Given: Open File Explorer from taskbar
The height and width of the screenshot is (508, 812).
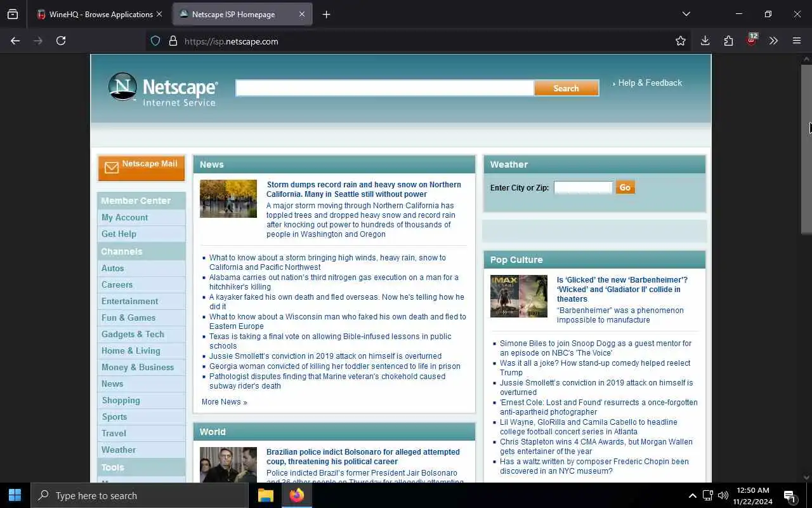Looking at the screenshot, I should (x=266, y=495).
